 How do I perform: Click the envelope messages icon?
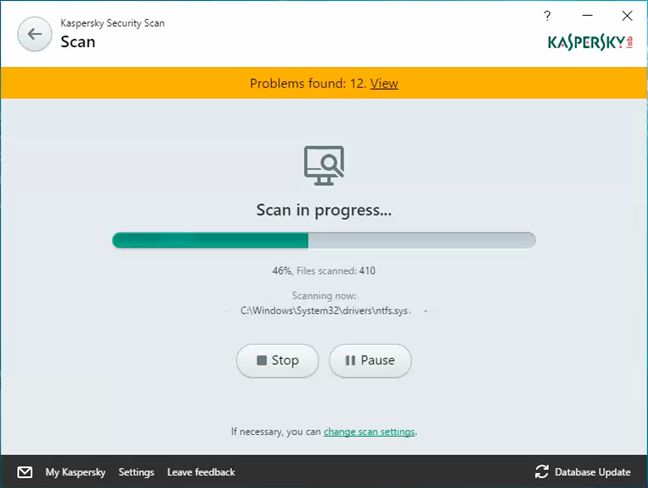(25, 472)
